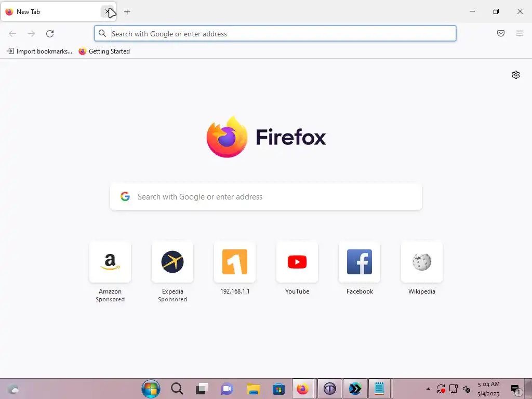Open the notification center icon

515,389
